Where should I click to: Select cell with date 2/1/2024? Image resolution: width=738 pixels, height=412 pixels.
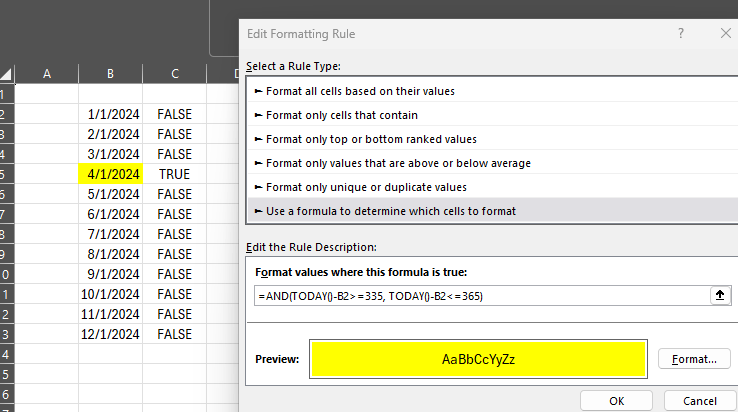(111, 134)
